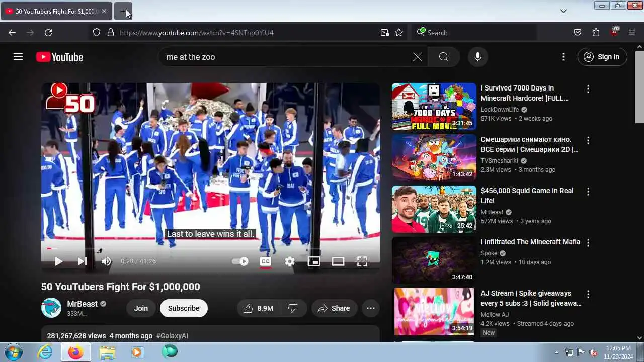Click the Join button
The width and height of the screenshot is (644, 362).
click(141, 308)
